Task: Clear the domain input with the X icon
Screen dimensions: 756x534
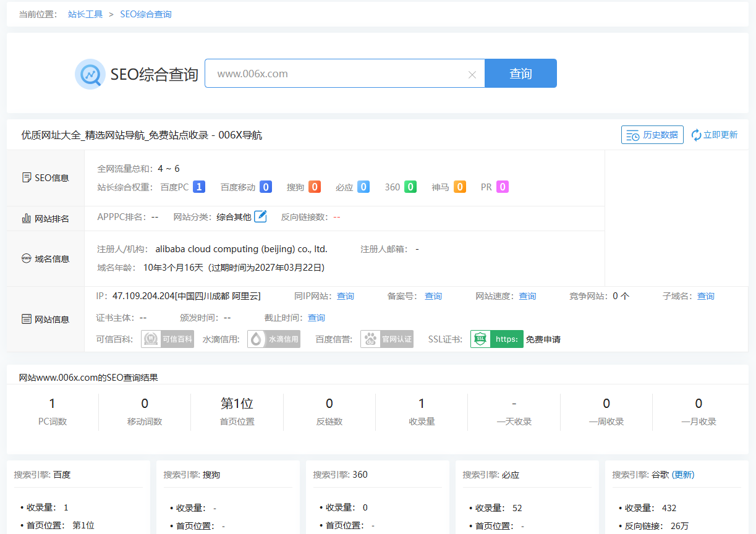Action: (x=472, y=75)
